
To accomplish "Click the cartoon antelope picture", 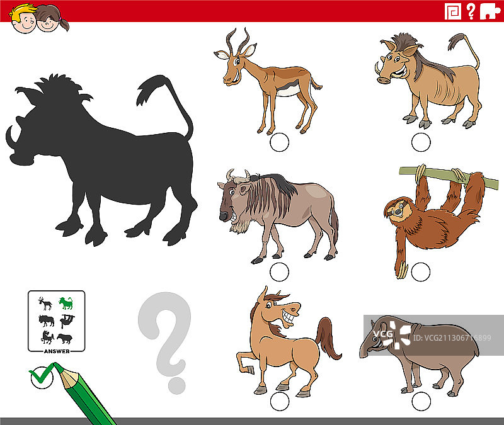I will tap(266, 79).
